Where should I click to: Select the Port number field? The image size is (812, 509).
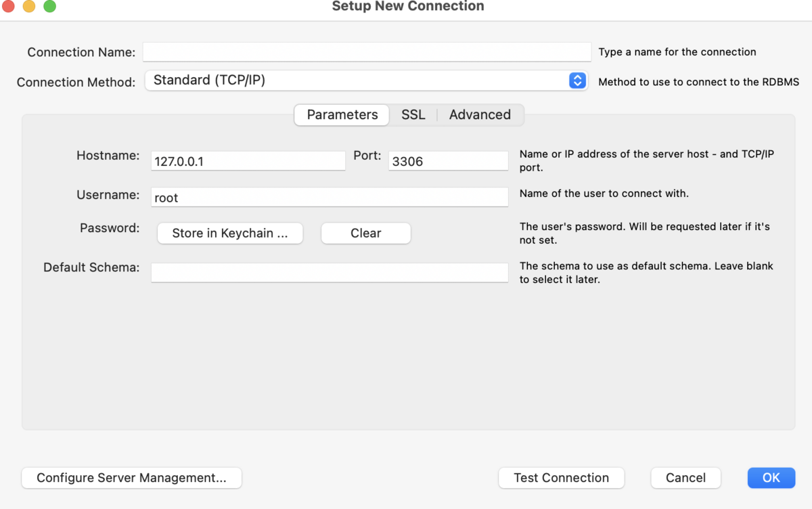pyautogui.click(x=448, y=161)
